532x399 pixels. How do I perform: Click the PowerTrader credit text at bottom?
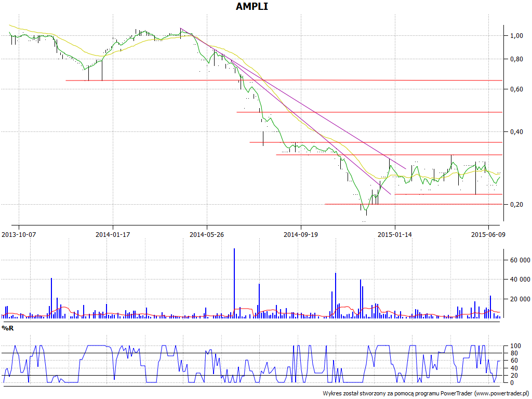[426, 394]
